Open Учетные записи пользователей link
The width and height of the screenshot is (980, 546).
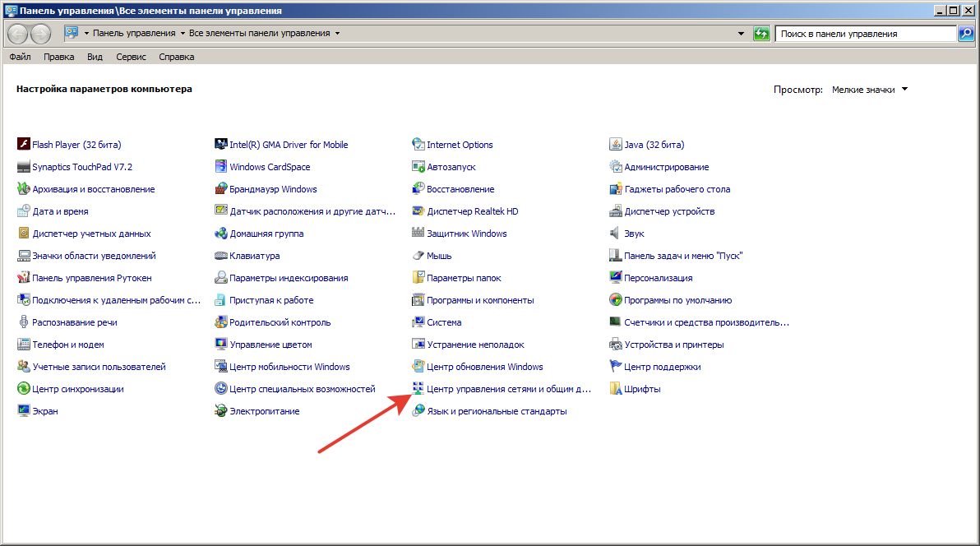[x=99, y=367]
